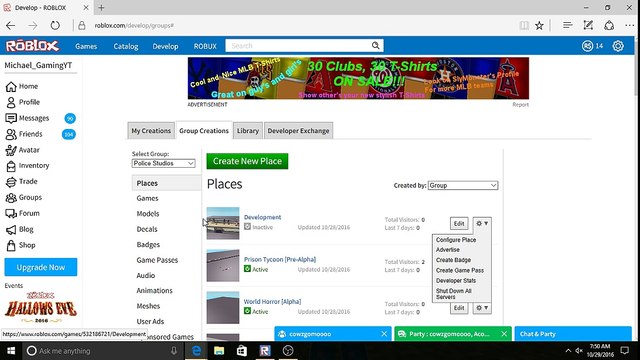
Task: Close the cowzgomoooo chat tab
Action: (384, 334)
